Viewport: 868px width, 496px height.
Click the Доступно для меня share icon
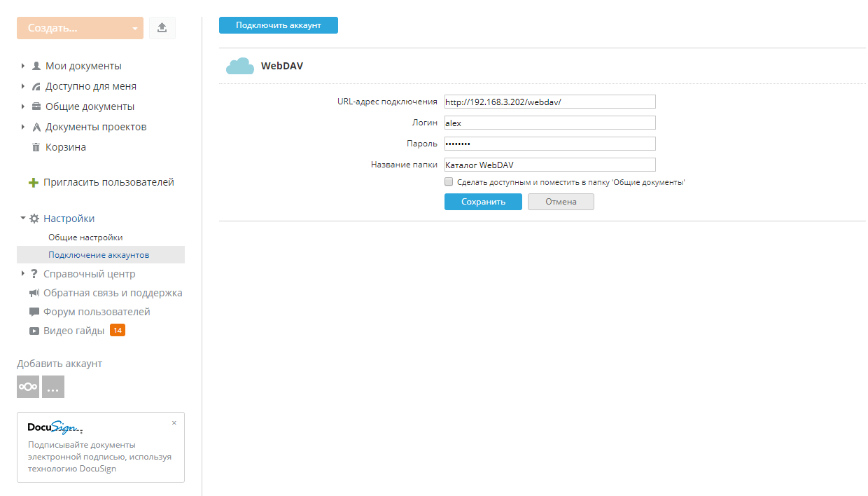tap(36, 86)
